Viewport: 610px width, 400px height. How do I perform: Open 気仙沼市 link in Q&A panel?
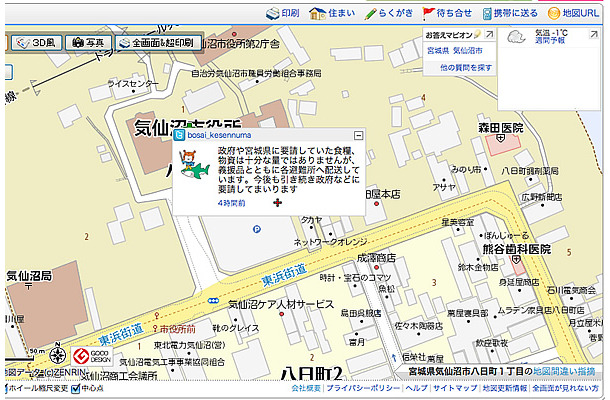coord(468,51)
